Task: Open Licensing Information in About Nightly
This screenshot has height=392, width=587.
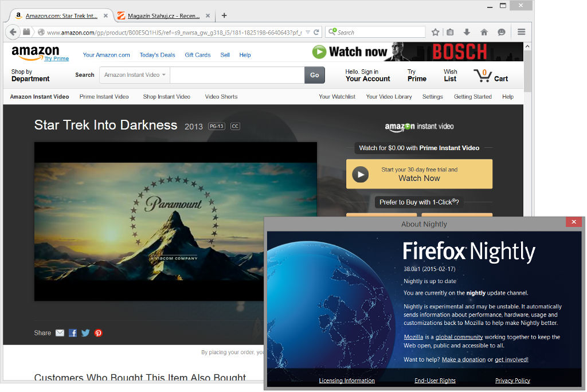Action: [347, 381]
